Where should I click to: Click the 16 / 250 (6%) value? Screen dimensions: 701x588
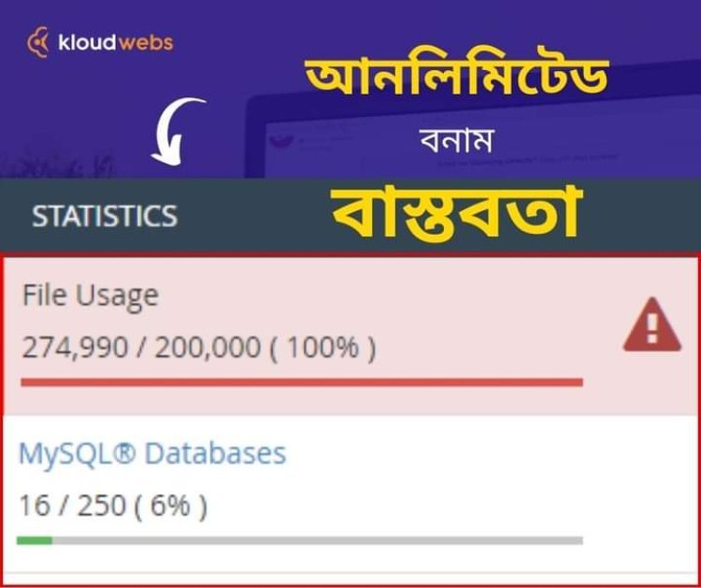tap(112, 506)
